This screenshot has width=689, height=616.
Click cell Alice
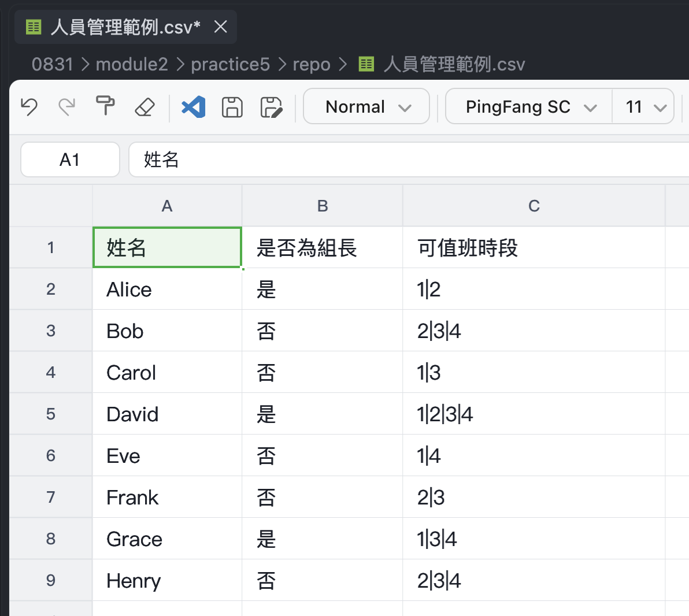tap(167, 289)
